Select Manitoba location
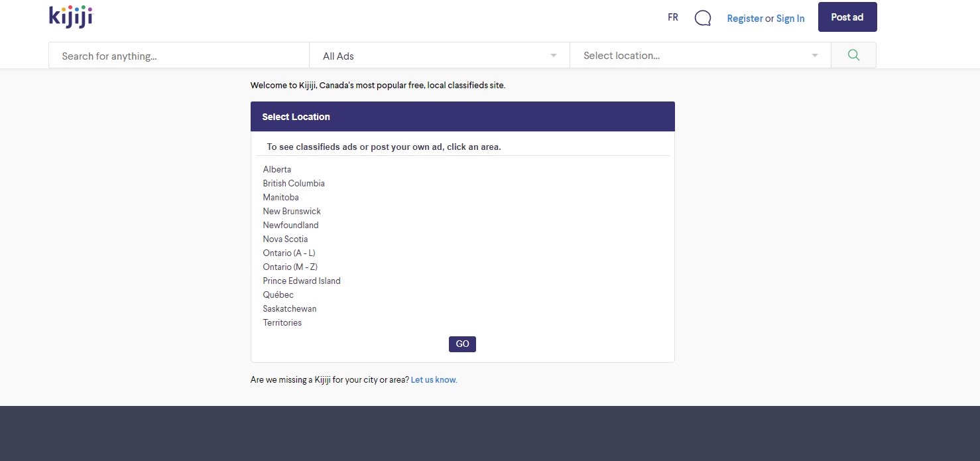Image resolution: width=980 pixels, height=461 pixels. point(280,198)
